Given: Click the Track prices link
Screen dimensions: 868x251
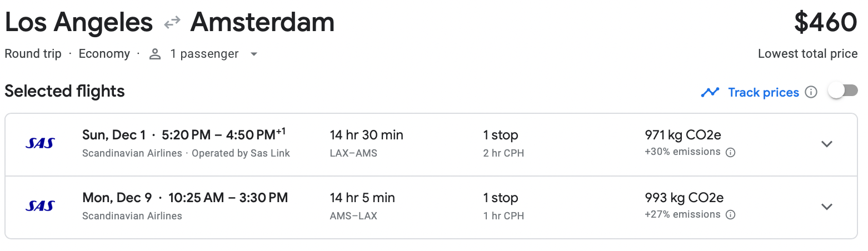Looking at the screenshot, I should tap(764, 92).
